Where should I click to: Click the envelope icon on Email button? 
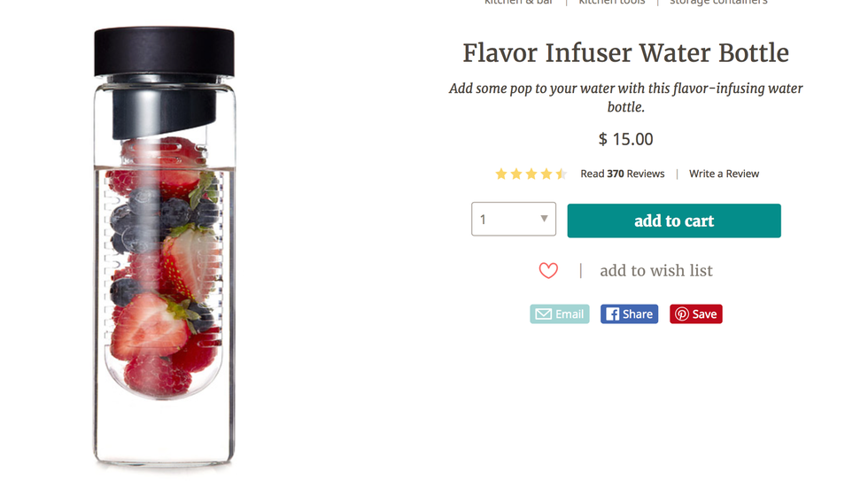(x=543, y=314)
